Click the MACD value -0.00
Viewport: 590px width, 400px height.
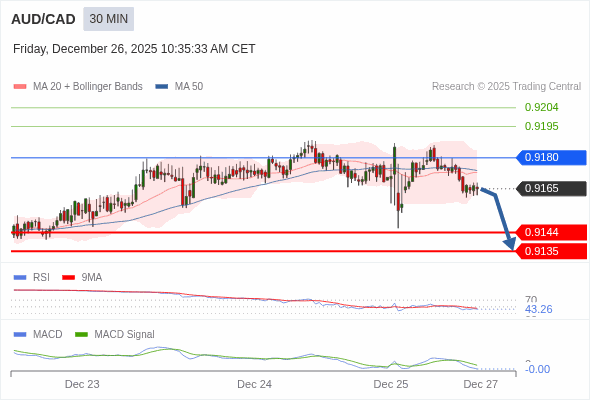[537, 369]
